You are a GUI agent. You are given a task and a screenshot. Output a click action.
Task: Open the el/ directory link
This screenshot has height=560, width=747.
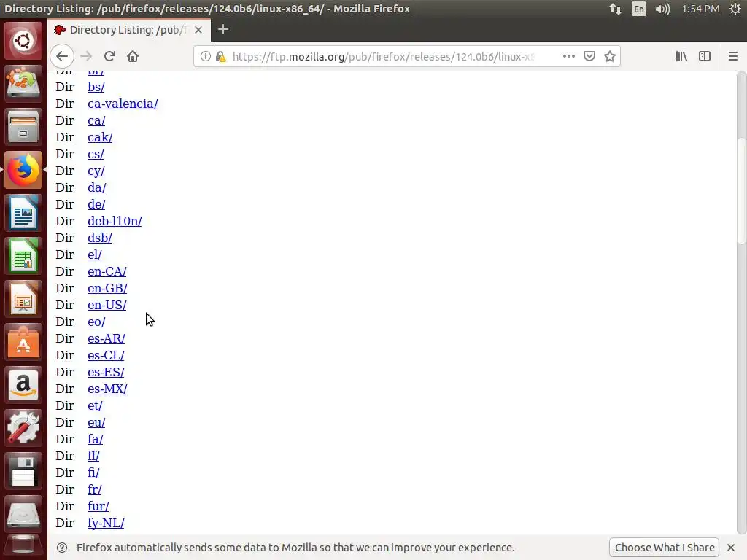click(x=94, y=254)
